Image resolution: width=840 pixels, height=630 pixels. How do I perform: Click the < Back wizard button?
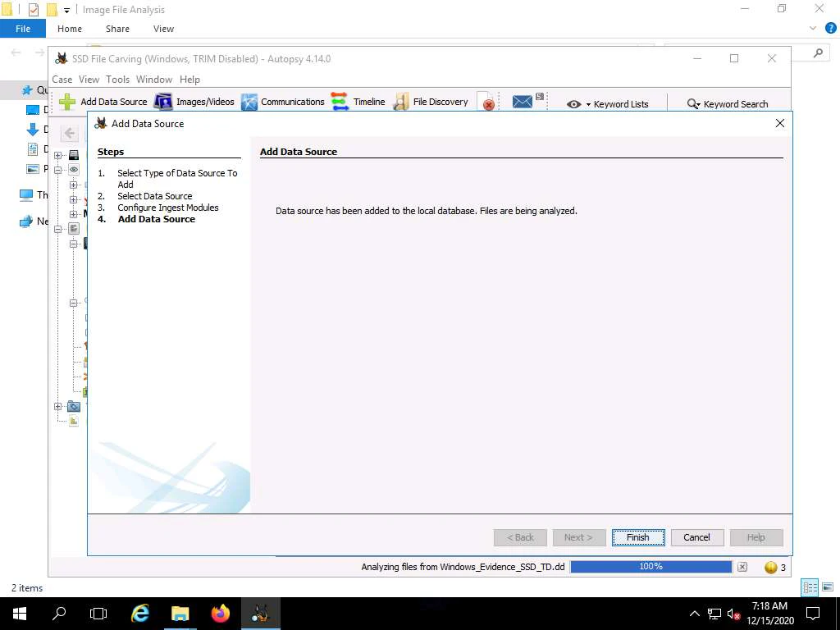coord(520,537)
